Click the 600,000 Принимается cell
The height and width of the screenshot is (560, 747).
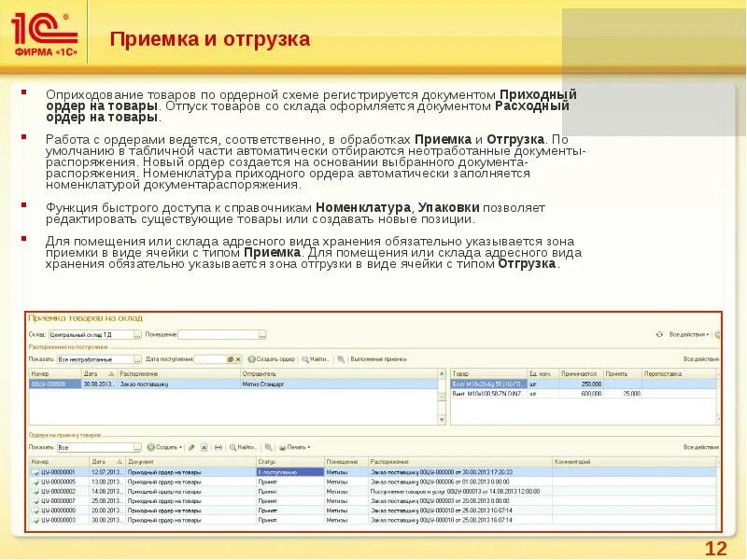tap(581, 394)
